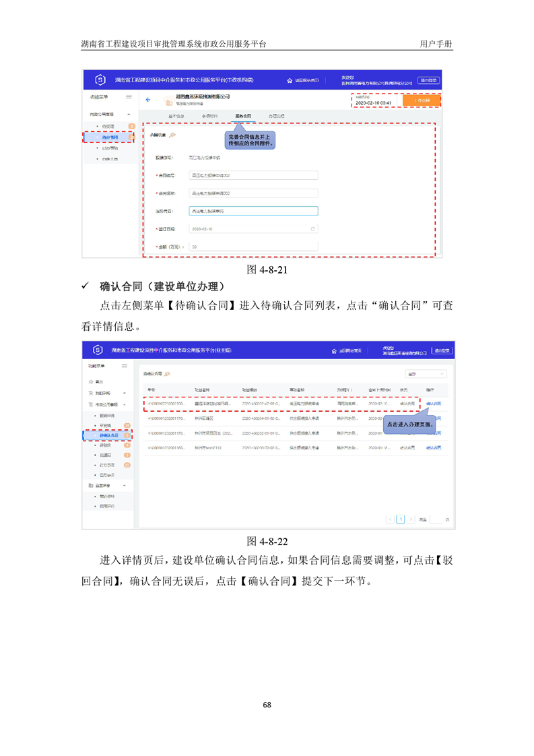Open 首页 item in figure 4-8-22 sidebar

(100, 382)
